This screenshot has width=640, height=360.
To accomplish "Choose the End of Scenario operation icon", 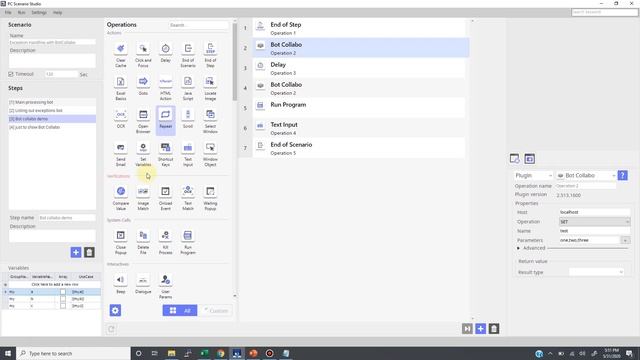I will pyautogui.click(x=188, y=55).
